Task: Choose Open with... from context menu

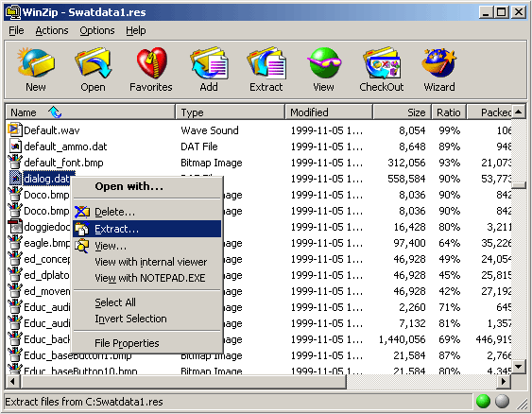Action: (146, 186)
